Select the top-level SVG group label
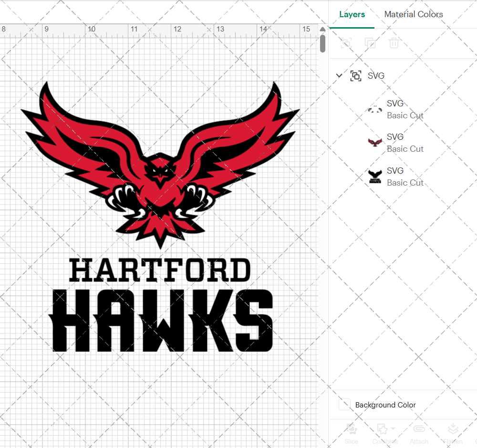Viewport: 477px width, 448px height. point(376,75)
